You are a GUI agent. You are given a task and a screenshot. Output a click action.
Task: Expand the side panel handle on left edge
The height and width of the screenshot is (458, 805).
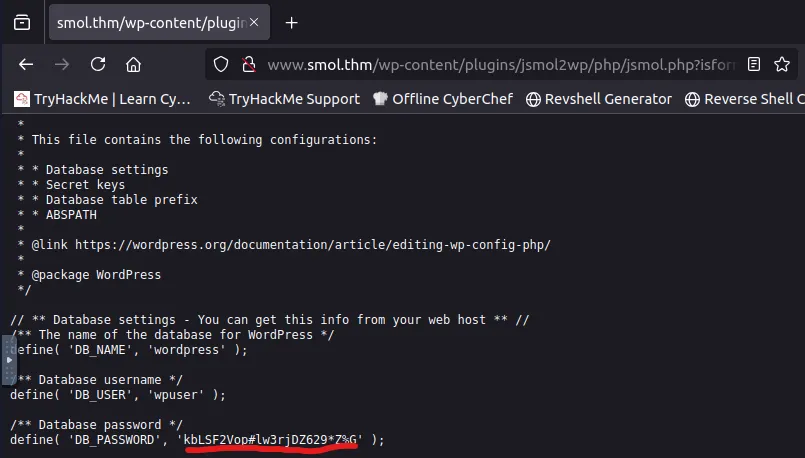(8, 359)
